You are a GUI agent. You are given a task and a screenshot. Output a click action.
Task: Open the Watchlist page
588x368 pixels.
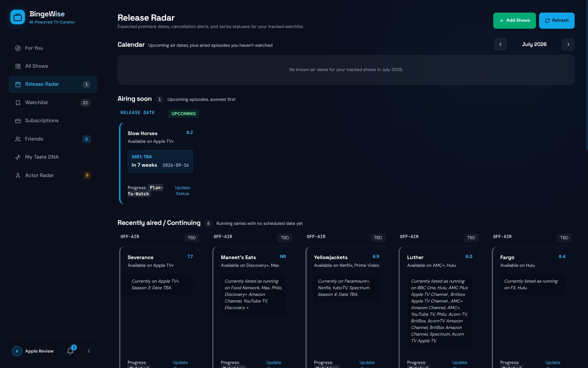point(53,103)
